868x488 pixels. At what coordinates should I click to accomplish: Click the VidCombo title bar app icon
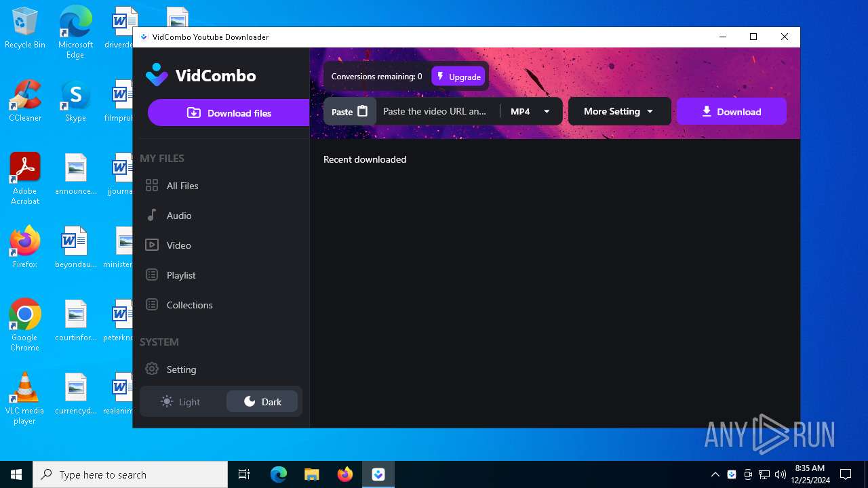coord(144,37)
